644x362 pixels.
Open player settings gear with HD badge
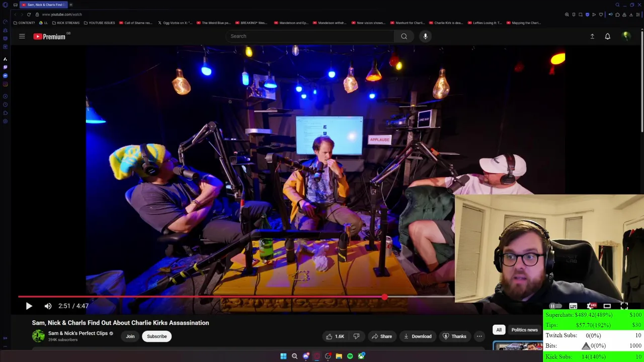[x=592, y=306]
